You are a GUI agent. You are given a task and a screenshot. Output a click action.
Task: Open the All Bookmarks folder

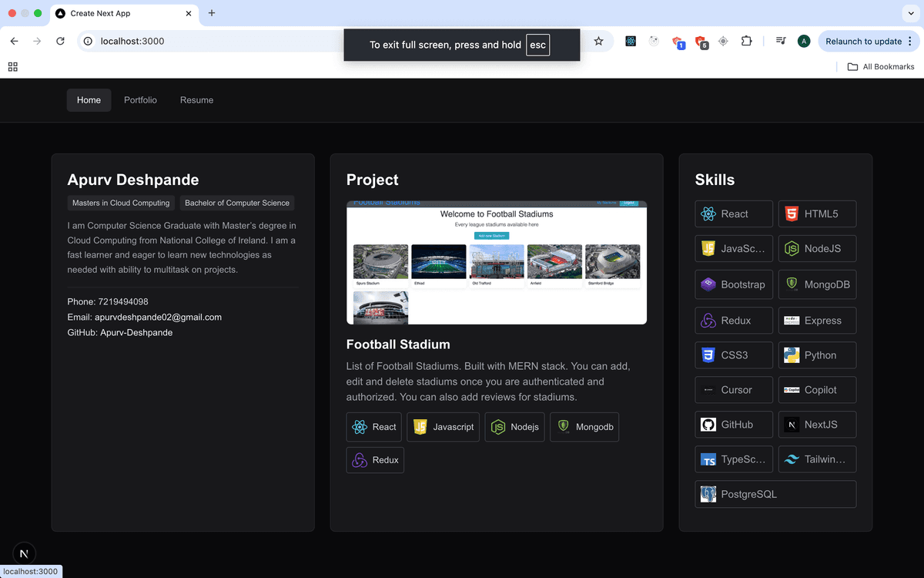[x=881, y=67]
